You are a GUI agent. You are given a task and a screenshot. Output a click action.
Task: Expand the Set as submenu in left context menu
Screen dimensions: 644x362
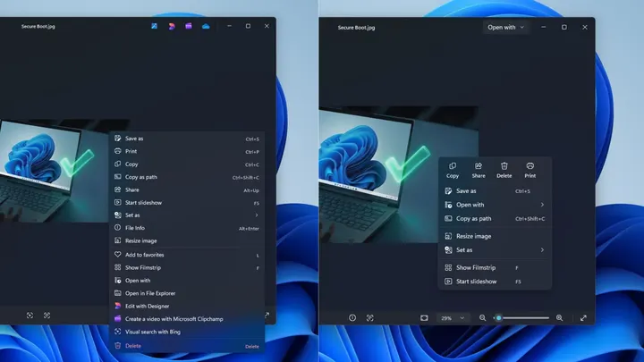click(187, 215)
